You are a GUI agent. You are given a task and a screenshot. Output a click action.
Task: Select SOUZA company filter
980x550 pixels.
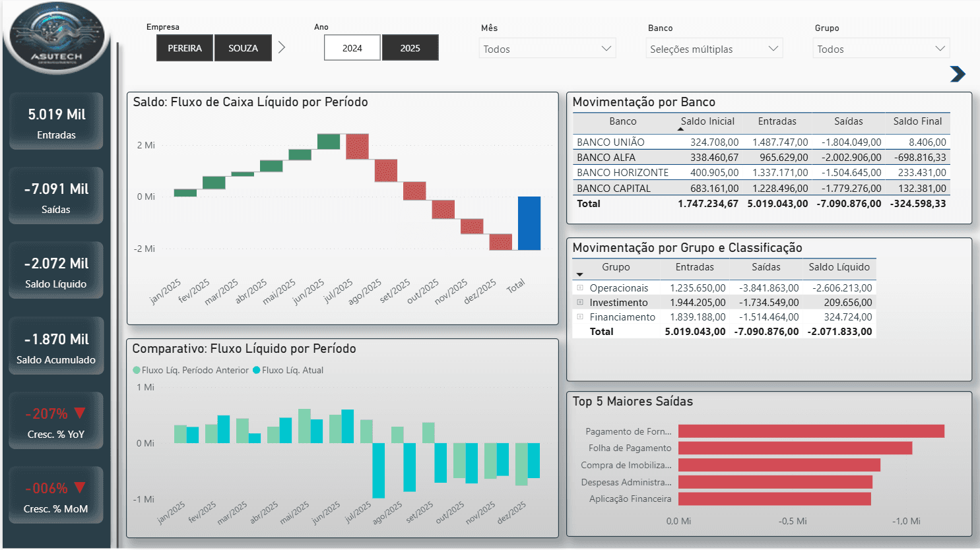(243, 48)
